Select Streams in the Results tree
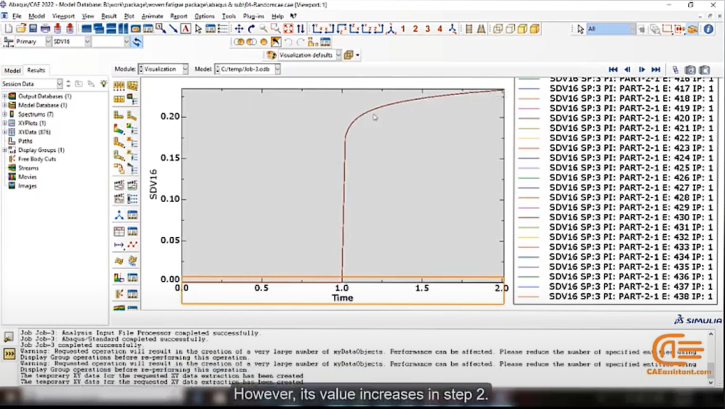Image resolution: width=725 pixels, height=409 pixels. point(28,168)
